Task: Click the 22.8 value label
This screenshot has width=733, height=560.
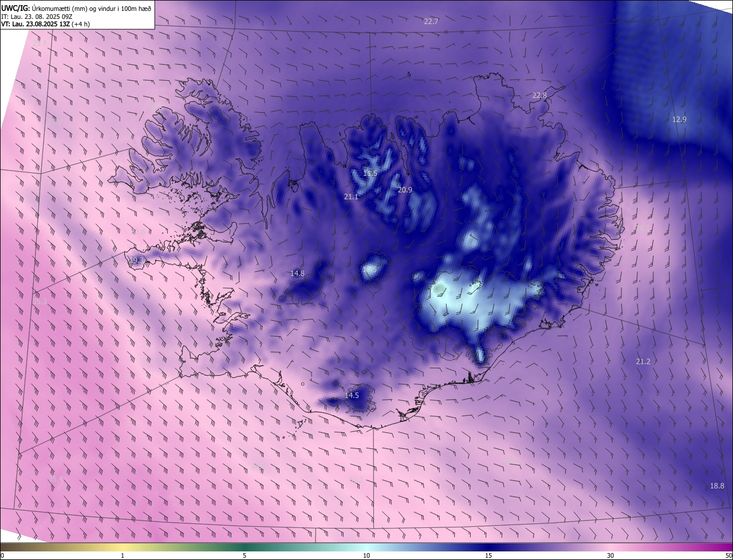Action: tap(539, 96)
